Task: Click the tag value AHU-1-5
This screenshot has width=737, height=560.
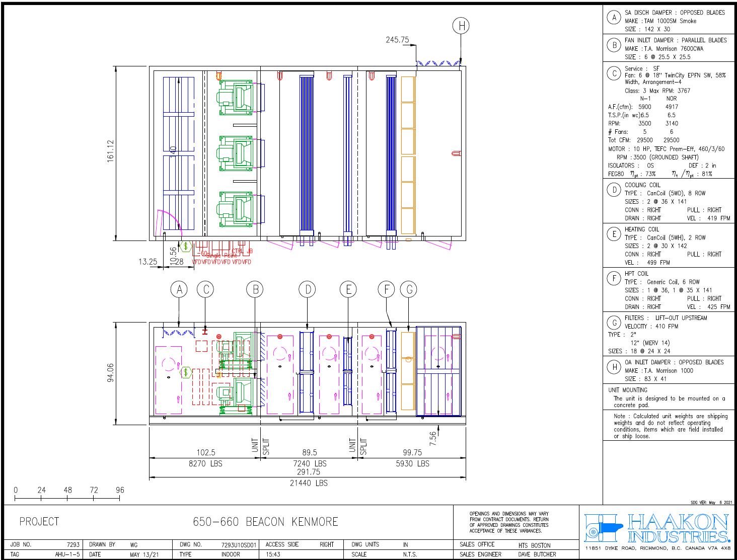Action: (67, 554)
